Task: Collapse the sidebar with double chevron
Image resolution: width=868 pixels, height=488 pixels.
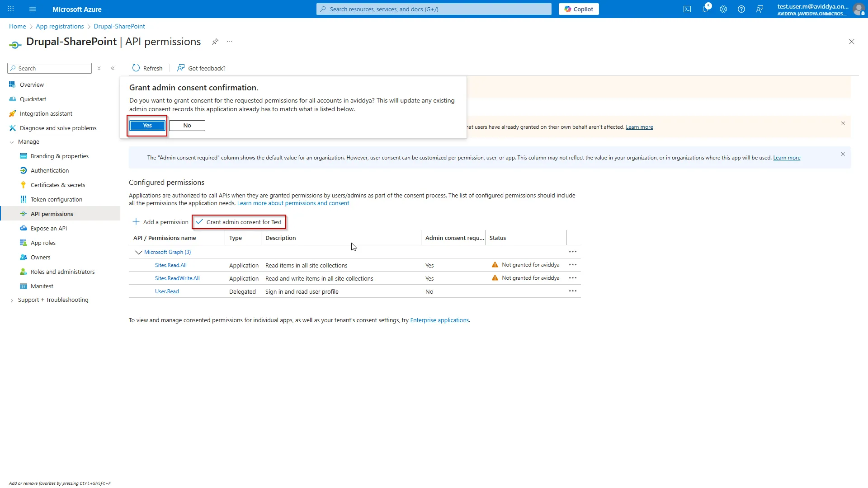Action: [113, 68]
